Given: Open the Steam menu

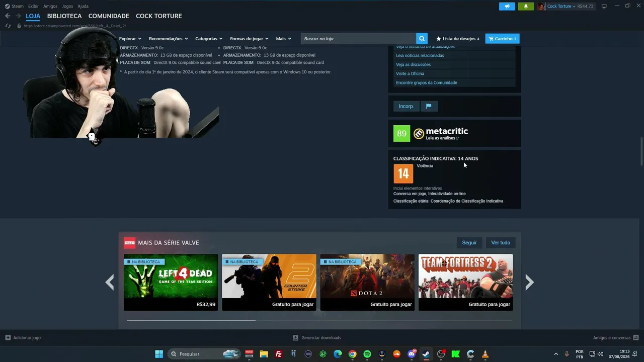Looking at the screenshot, I should 18,6.
